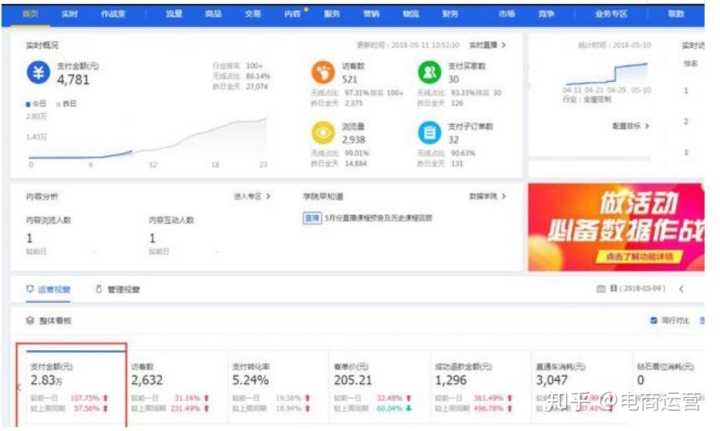Screen dimensions: 720x431
Task: Click the orange footprints visitor icon
Action: point(323,72)
